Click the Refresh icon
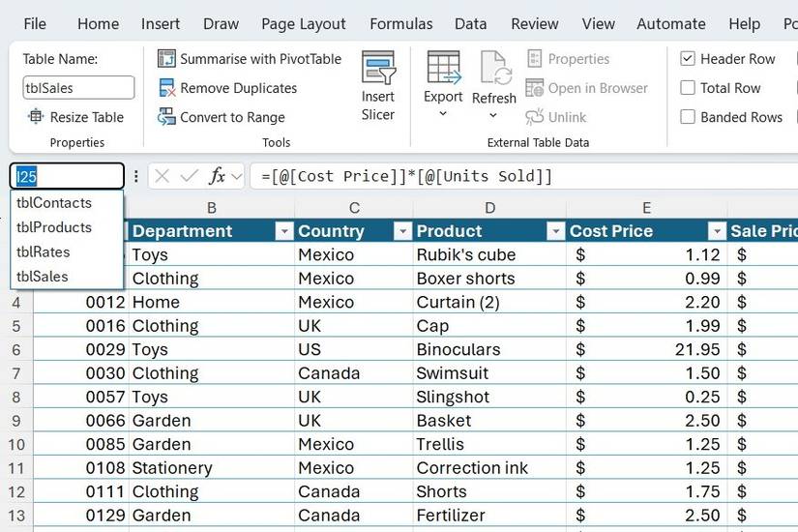Image resolution: width=798 pixels, height=532 pixels. point(495,68)
